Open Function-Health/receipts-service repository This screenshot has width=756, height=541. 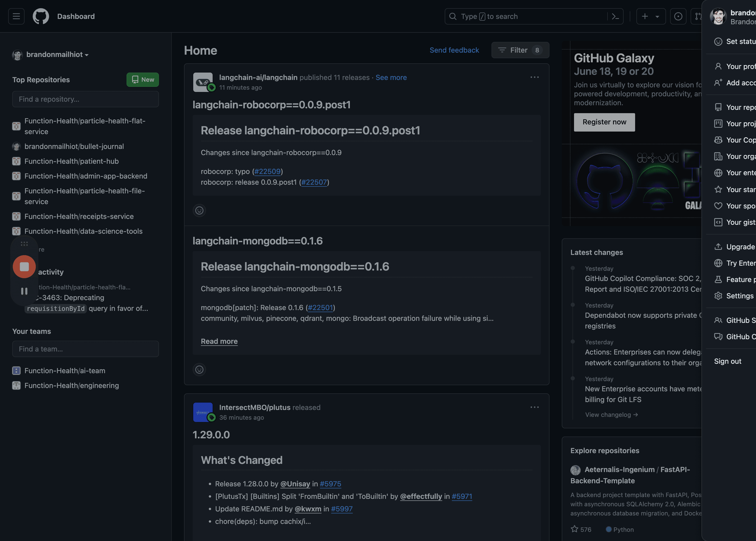[79, 216]
